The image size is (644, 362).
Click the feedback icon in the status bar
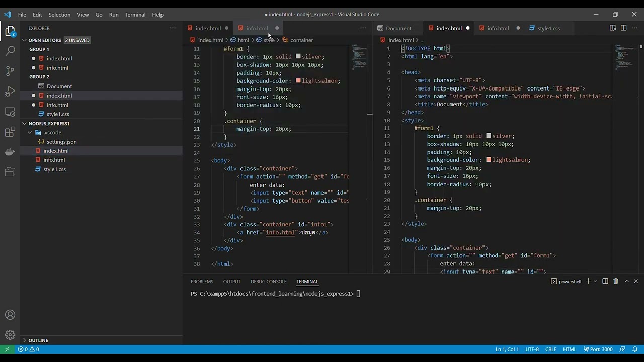tap(622, 349)
